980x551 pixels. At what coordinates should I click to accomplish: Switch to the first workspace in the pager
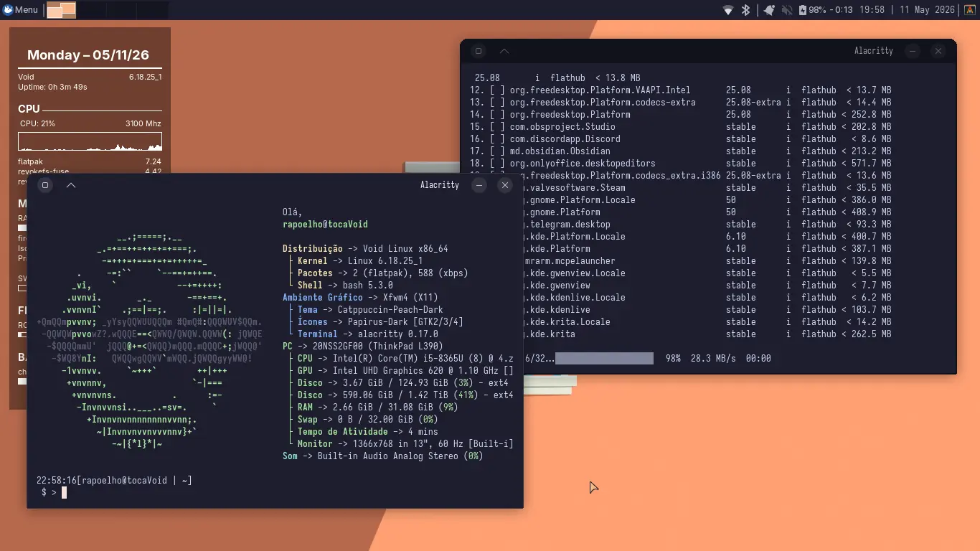(x=62, y=10)
